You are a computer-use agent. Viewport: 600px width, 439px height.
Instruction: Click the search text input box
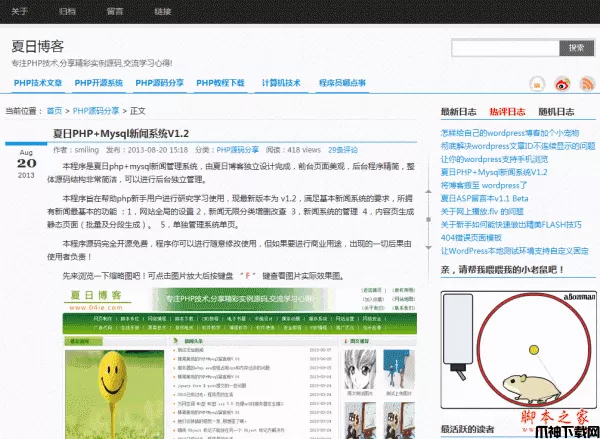click(505, 47)
